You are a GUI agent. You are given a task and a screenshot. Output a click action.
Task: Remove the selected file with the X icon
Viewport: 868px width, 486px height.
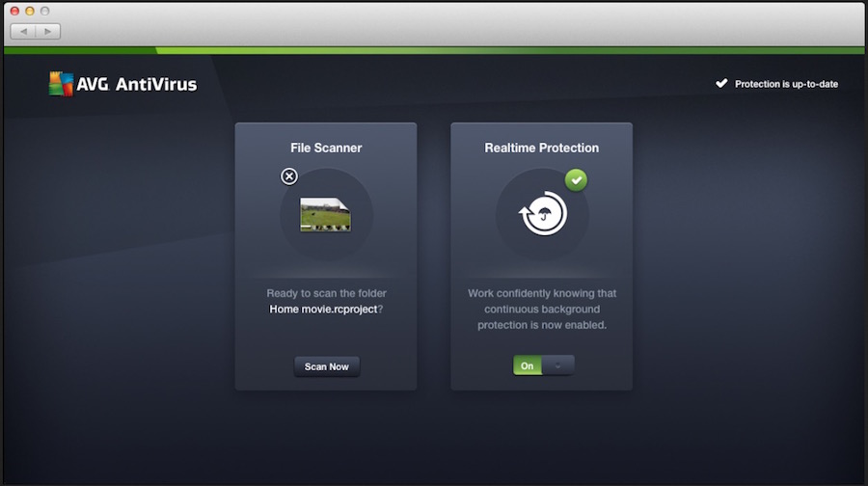(x=289, y=176)
